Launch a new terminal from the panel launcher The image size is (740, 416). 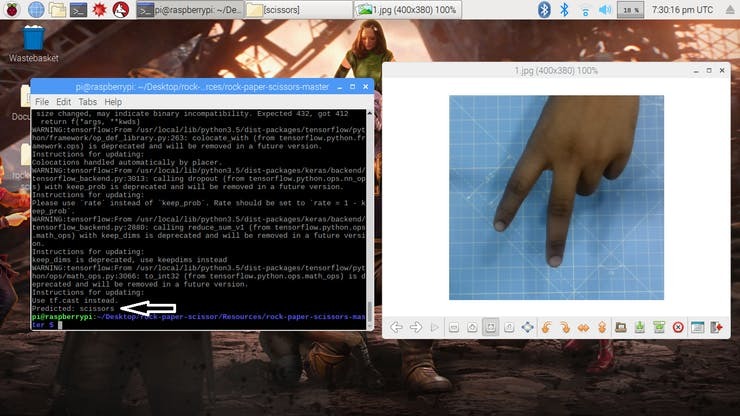pyautogui.click(x=78, y=9)
